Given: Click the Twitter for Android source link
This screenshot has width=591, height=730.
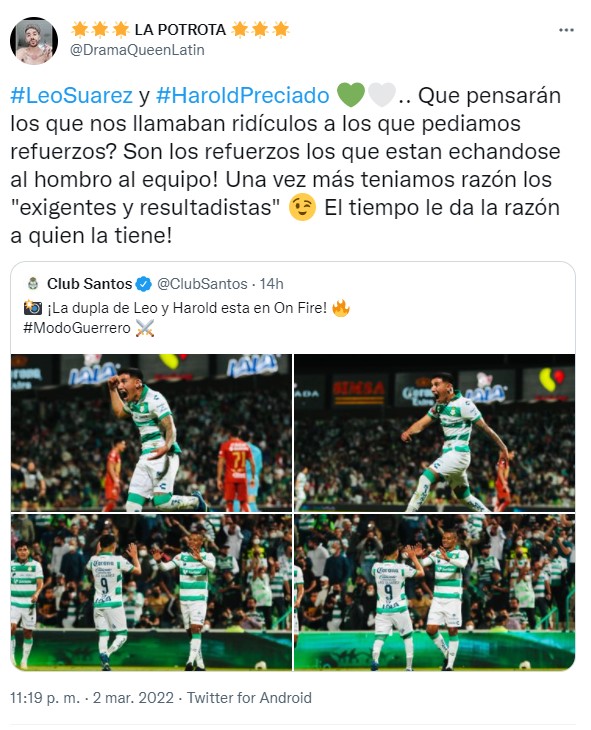Looking at the screenshot, I should [x=249, y=698].
